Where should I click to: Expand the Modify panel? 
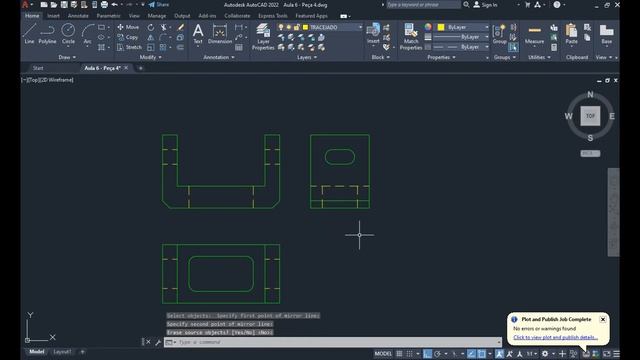(x=151, y=58)
